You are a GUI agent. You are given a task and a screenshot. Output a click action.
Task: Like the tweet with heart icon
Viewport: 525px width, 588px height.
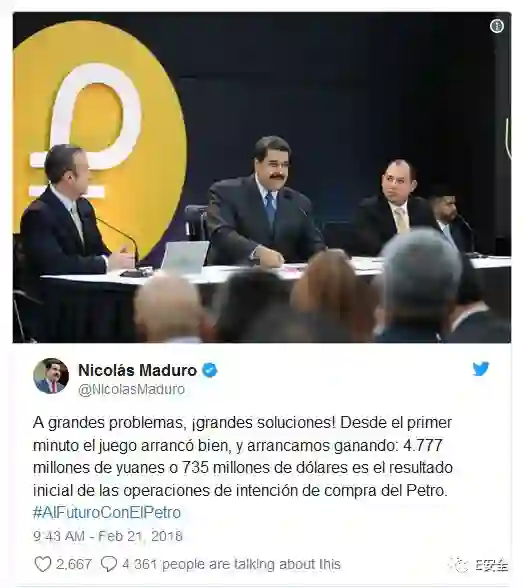(43, 564)
